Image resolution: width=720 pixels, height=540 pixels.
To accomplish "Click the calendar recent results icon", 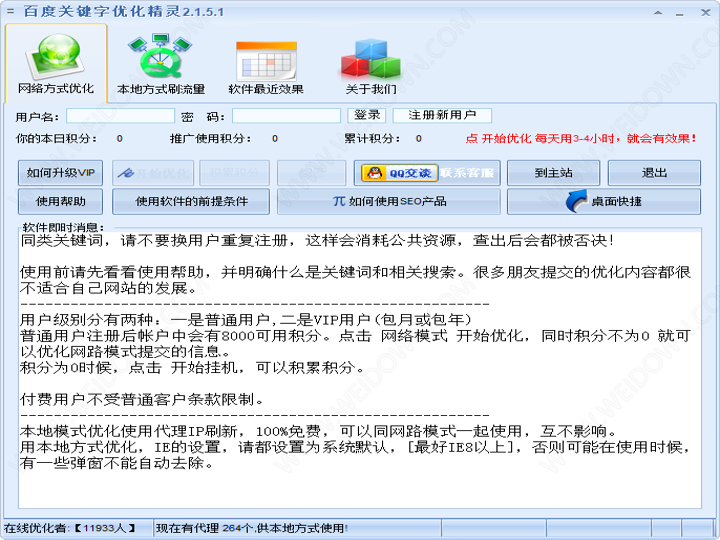I will click(x=266, y=61).
